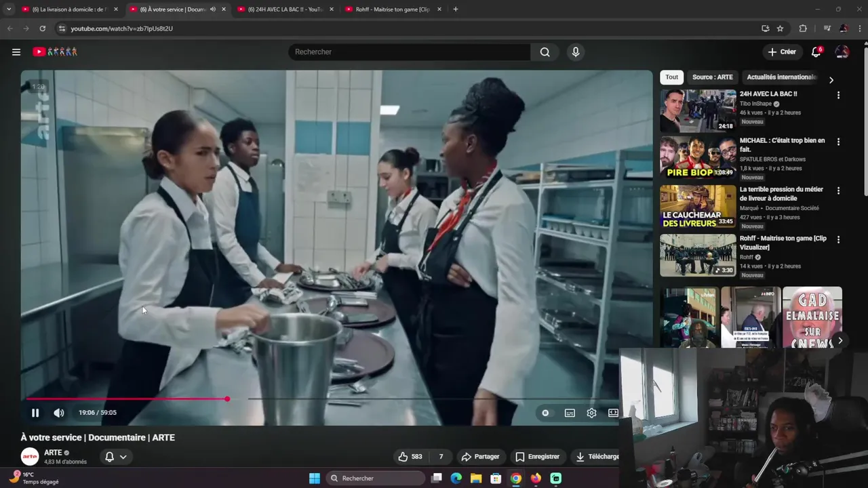Save video using Enregistrer button
Image resolution: width=868 pixels, height=488 pixels.
pos(538,457)
